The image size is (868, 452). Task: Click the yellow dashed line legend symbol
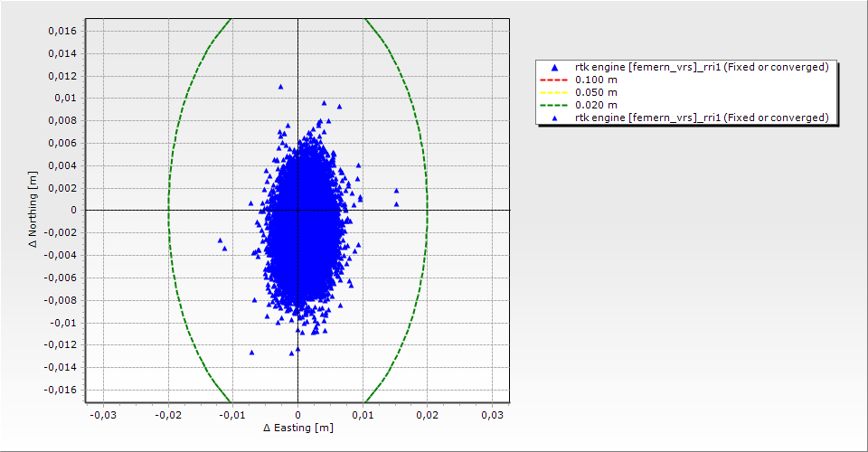point(554,92)
